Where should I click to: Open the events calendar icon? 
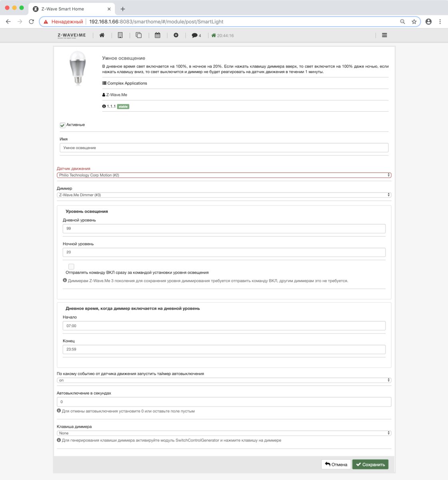pyautogui.click(x=158, y=35)
